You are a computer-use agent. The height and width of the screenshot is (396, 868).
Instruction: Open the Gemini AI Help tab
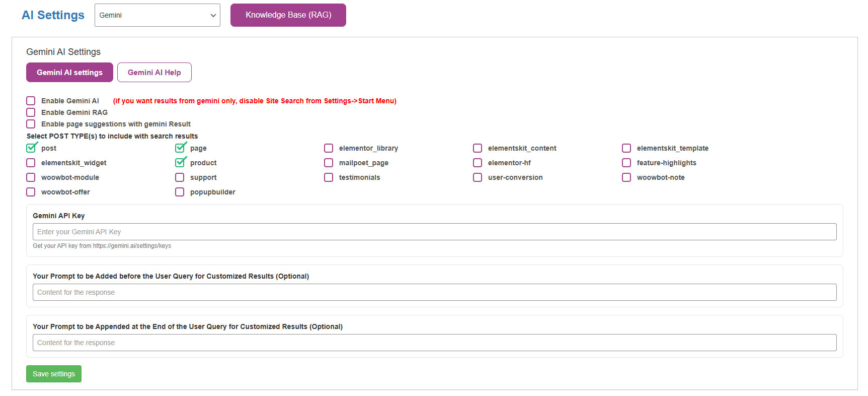pos(154,73)
